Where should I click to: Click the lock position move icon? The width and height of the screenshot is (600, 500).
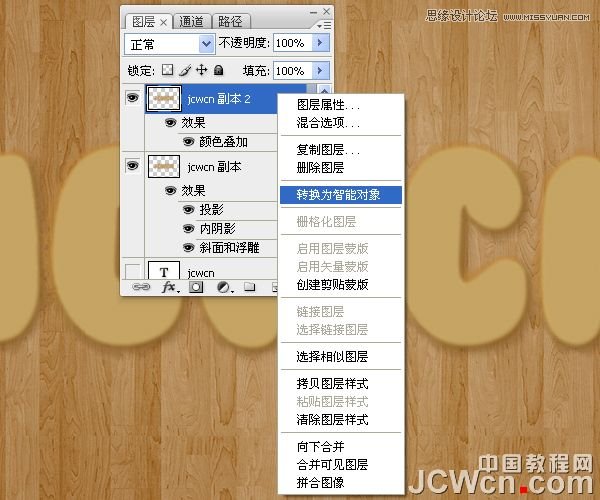point(201,70)
